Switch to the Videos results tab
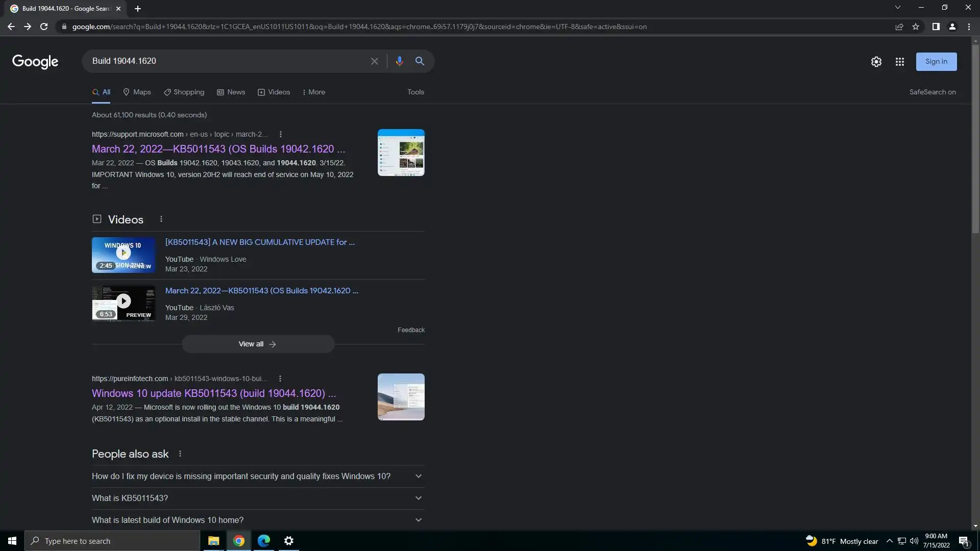The height and width of the screenshot is (551, 980). pyautogui.click(x=274, y=92)
